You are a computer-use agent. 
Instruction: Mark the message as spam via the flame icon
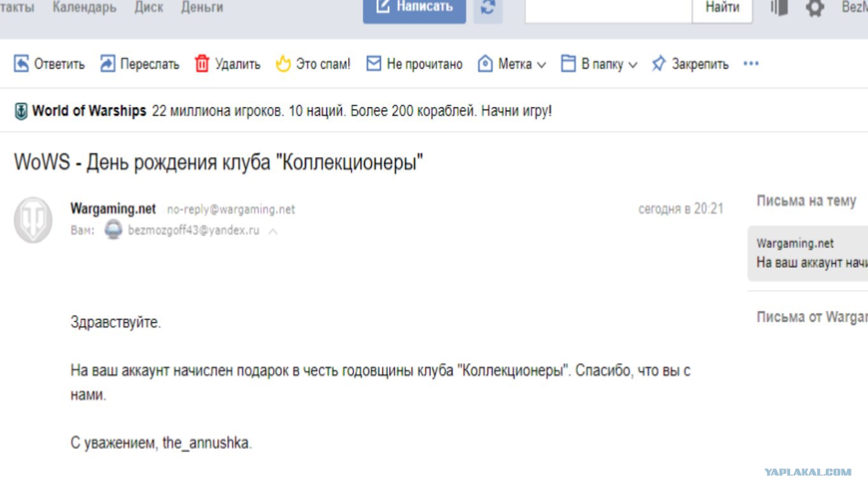click(x=283, y=64)
